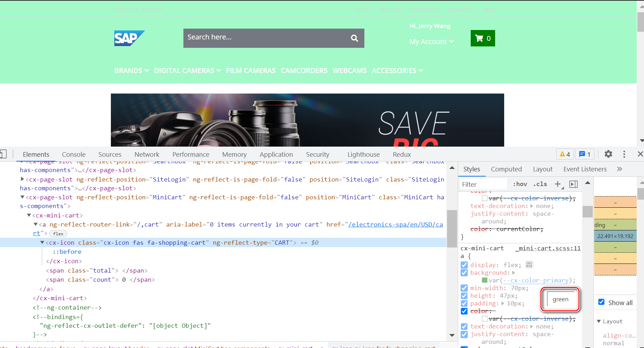Toggle device toolbar icon
The image size is (644, 348).
3,154
